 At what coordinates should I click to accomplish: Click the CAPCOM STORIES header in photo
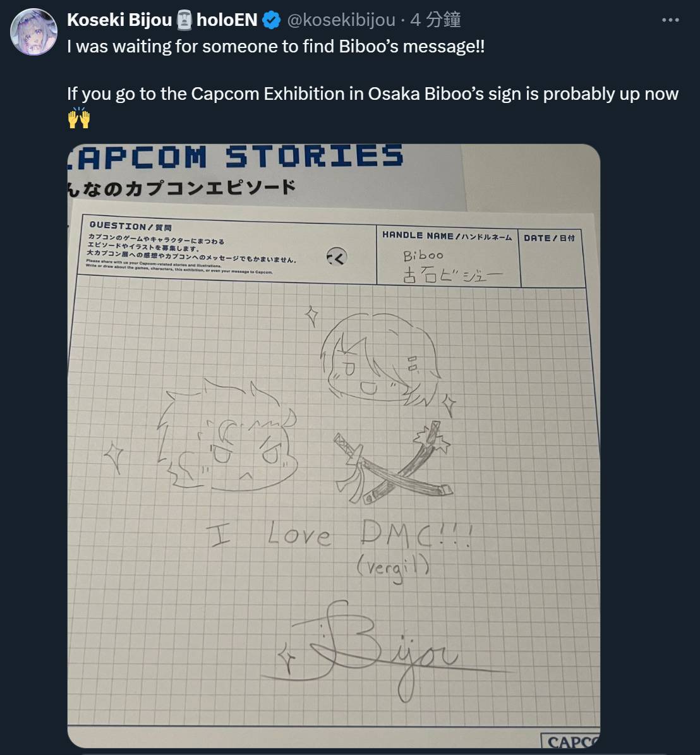click(x=236, y=157)
